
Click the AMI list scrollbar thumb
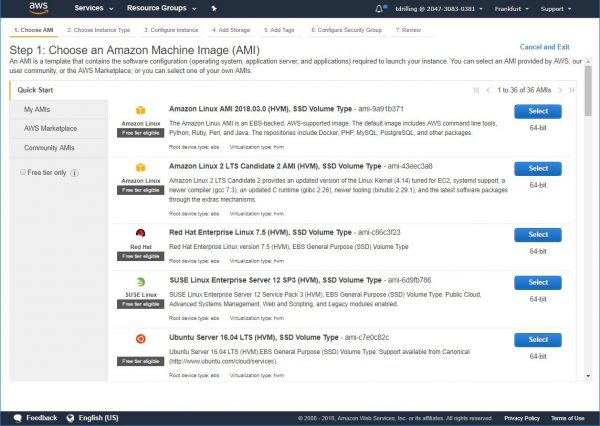coord(588,91)
